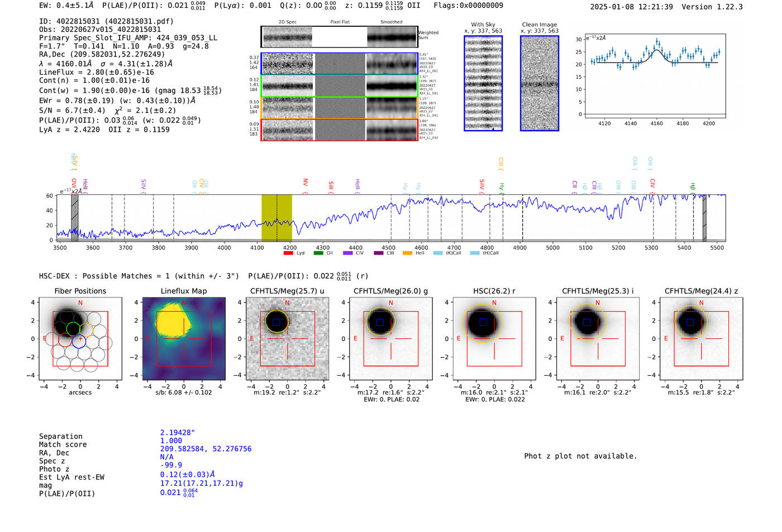Click the m:15.5 re:1.8" s:2.2" caption

pos(701,392)
